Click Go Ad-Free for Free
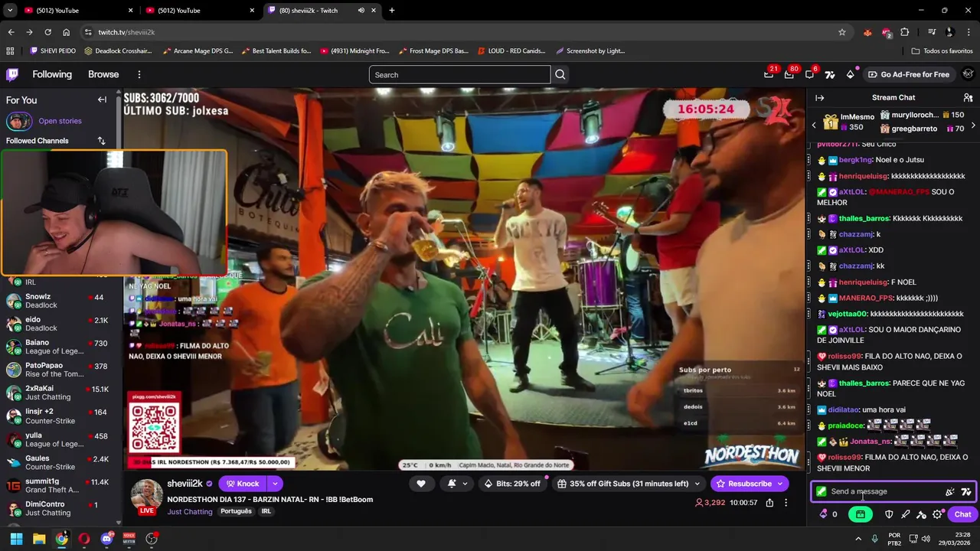 click(x=909, y=74)
